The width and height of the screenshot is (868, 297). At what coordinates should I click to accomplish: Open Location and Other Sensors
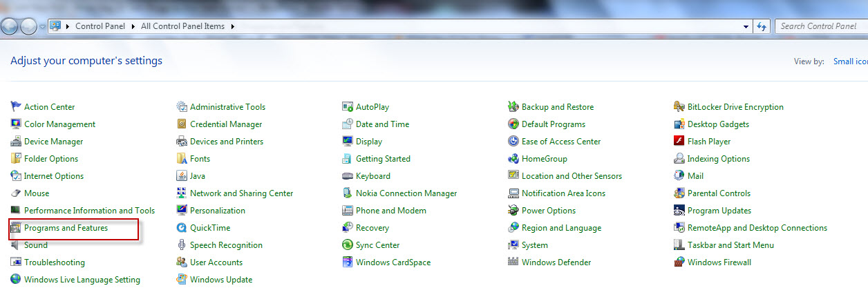tap(572, 176)
